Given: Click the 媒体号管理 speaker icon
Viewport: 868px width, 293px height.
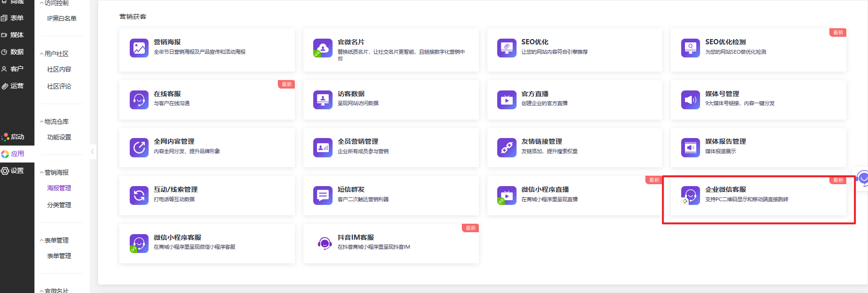Looking at the screenshot, I should (690, 100).
